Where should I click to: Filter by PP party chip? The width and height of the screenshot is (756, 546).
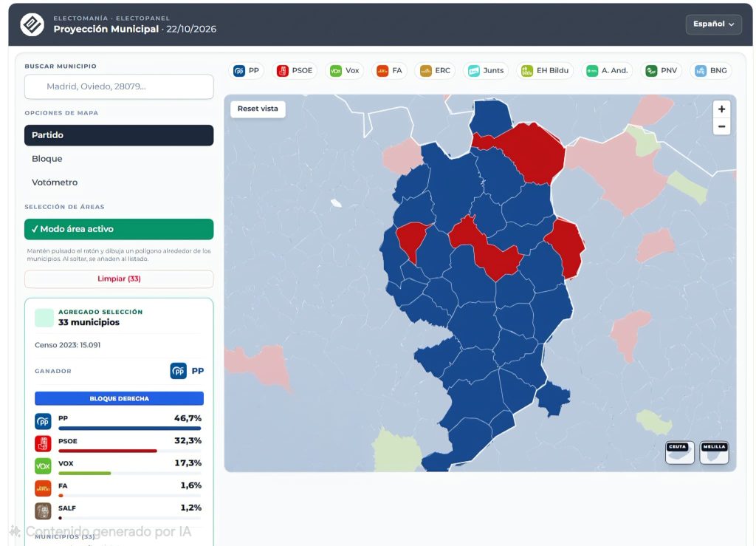[247, 71]
